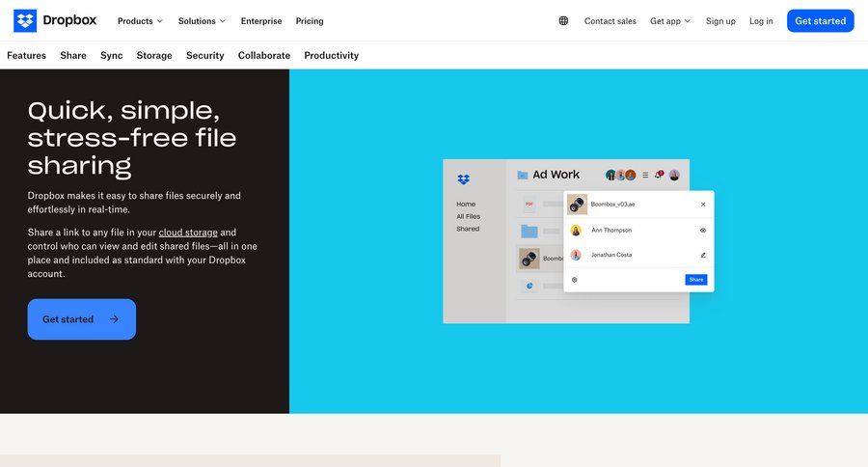Click Contact sales link

(x=610, y=21)
